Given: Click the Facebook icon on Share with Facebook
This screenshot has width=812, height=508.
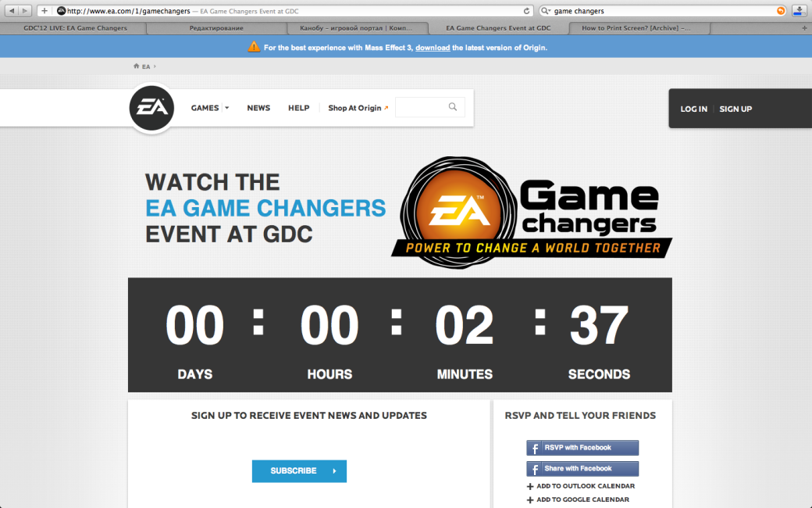Looking at the screenshot, I should [534, 469].
